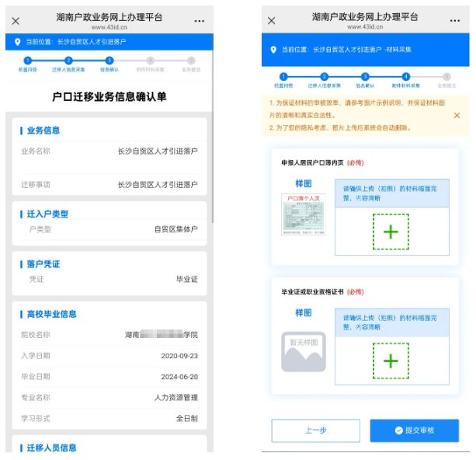Viewport: 476px width, 460px height.
Task: Tap the green plus to upload 户口簿内页
Action: coord(391,232)
